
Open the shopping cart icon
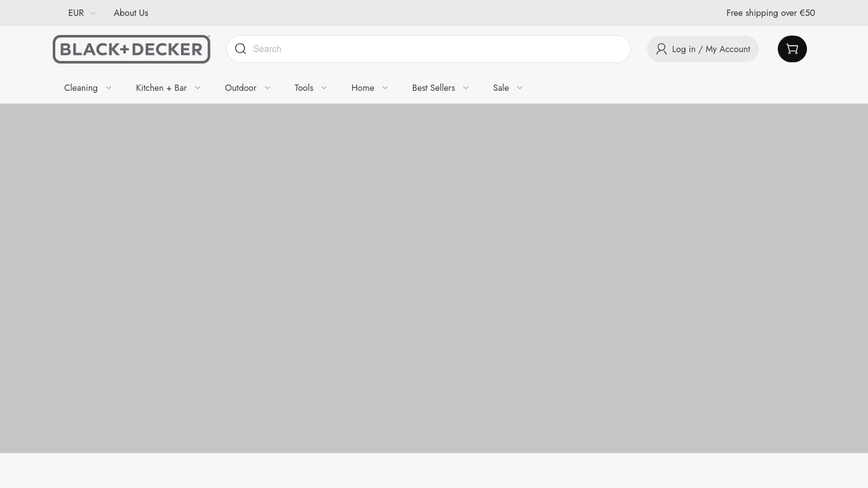click(792, 49)
